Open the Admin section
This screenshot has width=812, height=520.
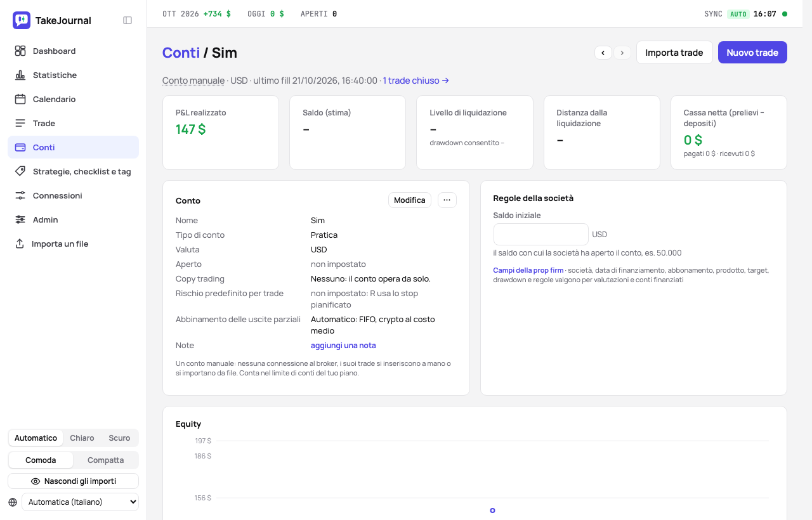click(x=74, y=219)
